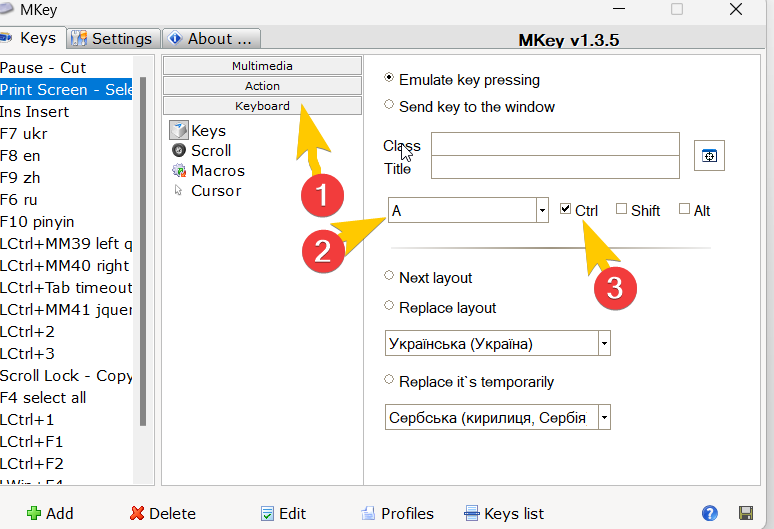
Task: Select 'LCtrl+MM41 jquer' list row
Action: [66, 309]
